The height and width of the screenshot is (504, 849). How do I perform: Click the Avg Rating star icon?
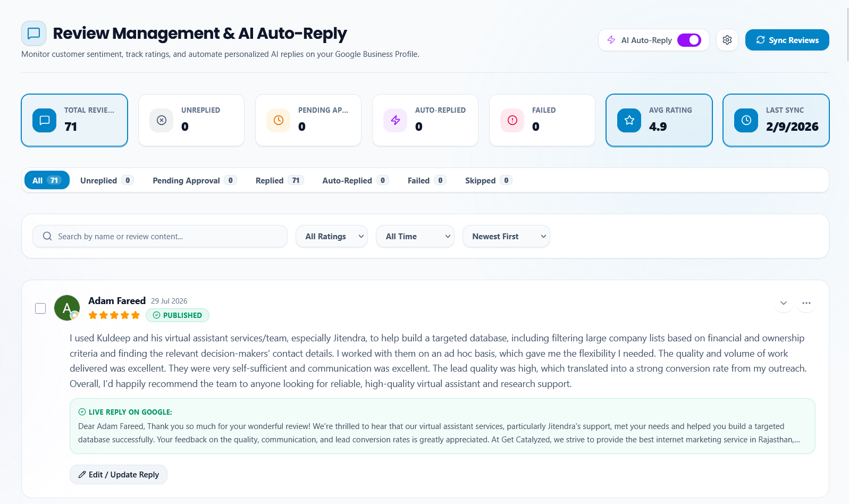tap(629, 120)
